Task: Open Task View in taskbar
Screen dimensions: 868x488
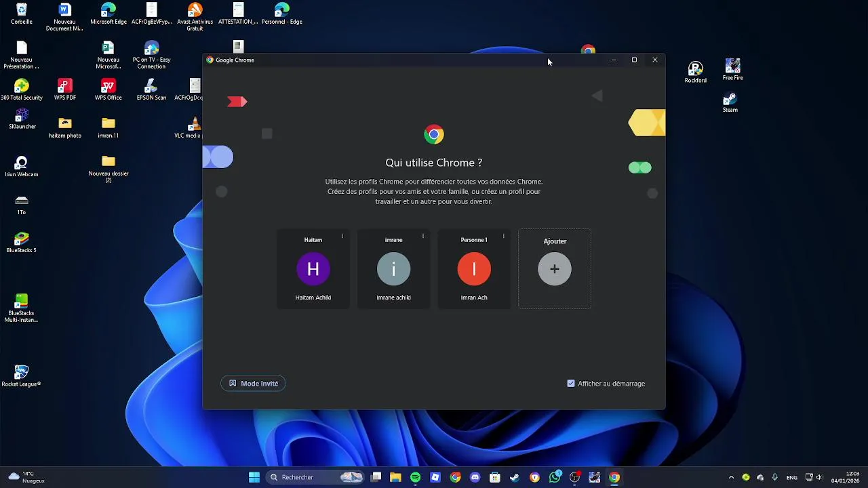Action: pos(376,477)
